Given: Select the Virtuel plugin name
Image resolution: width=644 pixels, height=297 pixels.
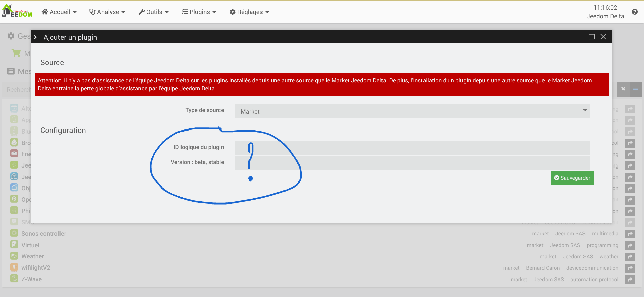Looking at the screenshot, I should click(x=30, y=245).
